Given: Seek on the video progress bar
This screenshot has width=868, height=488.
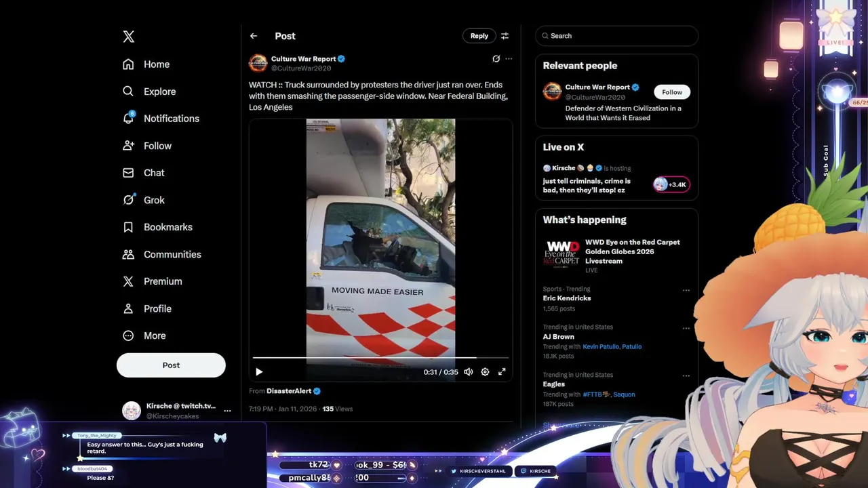Looking at the screenshot, I should pos(380,357).
